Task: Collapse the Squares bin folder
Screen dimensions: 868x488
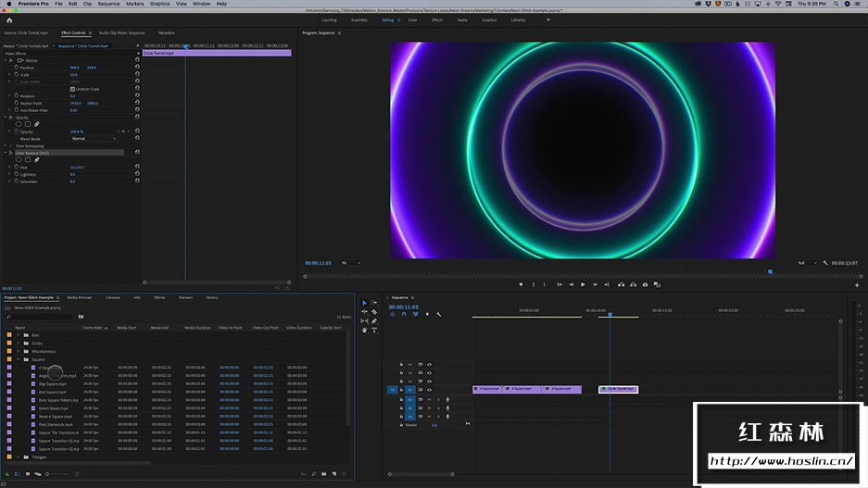Action: pyautogui.click(x=19, y=359)
